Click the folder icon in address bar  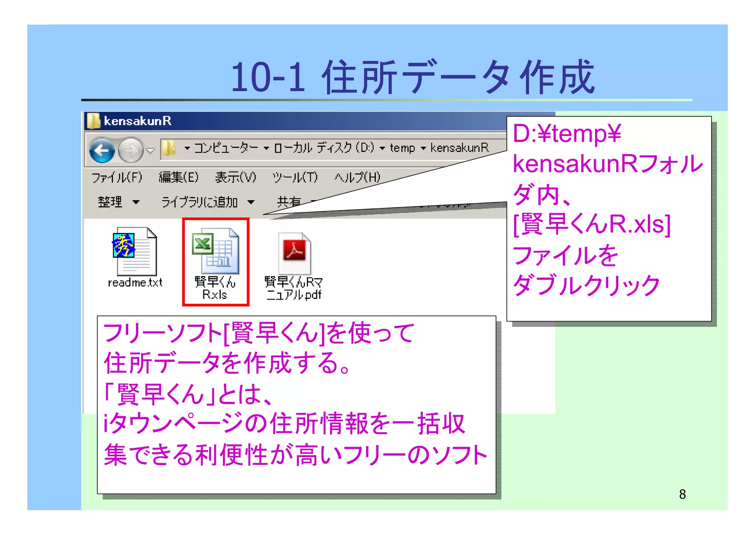(169, 148)
